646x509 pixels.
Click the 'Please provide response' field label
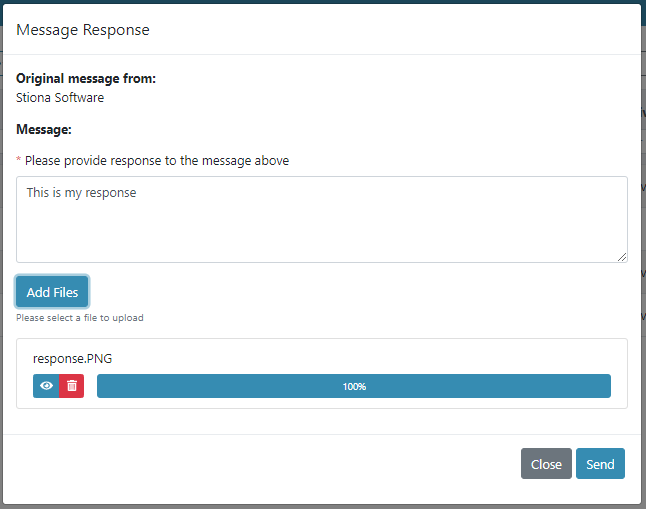pos(157,160)
